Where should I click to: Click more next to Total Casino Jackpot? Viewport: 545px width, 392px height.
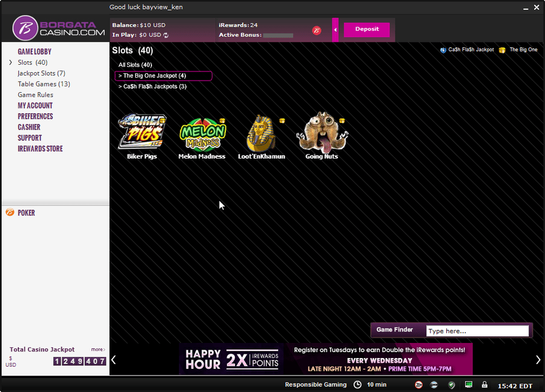98,350
